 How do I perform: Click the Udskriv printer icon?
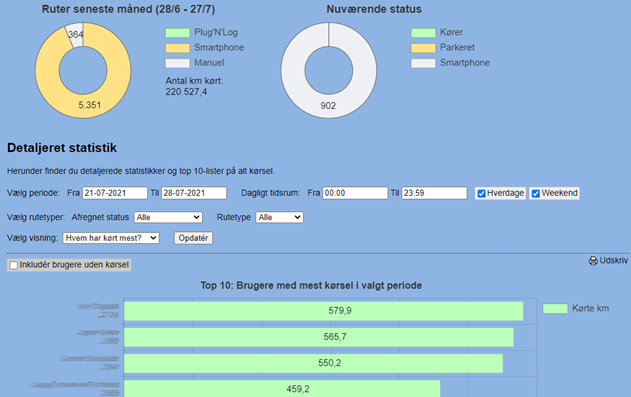[593, 261]
